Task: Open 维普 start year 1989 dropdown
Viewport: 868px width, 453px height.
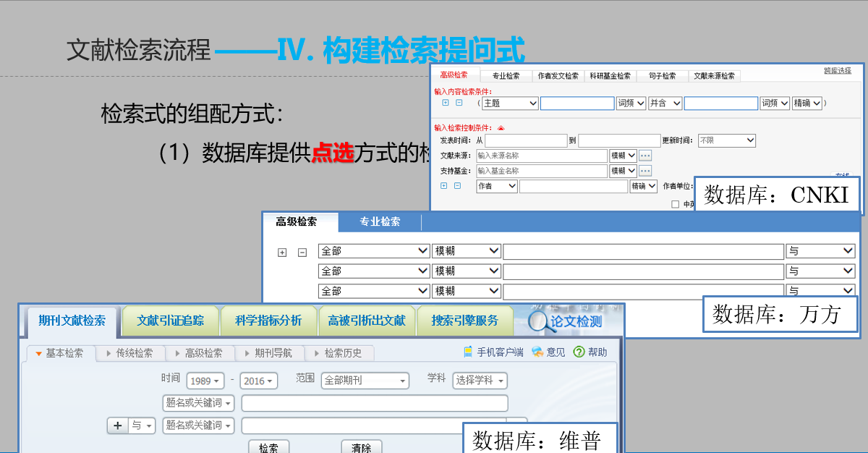Action: [x=205, y=381]
